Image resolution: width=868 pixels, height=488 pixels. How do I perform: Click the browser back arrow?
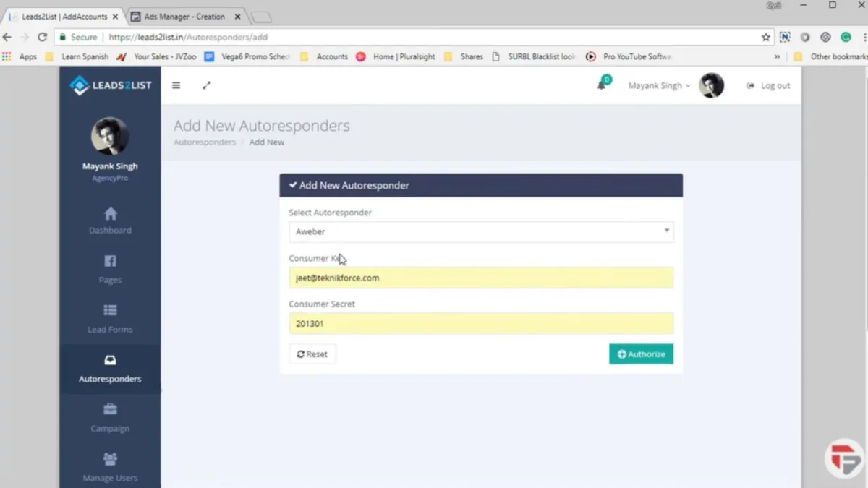coord(7,37)
